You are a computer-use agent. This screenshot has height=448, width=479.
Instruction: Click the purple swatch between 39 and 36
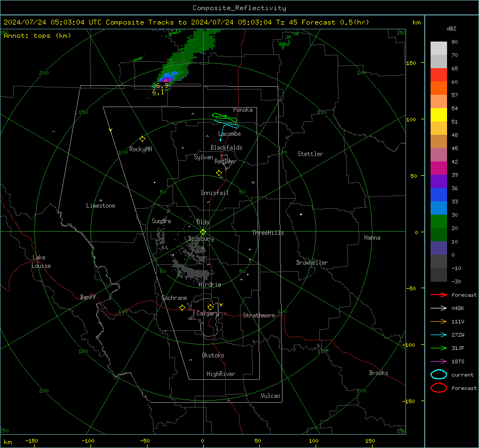(439, 182)
